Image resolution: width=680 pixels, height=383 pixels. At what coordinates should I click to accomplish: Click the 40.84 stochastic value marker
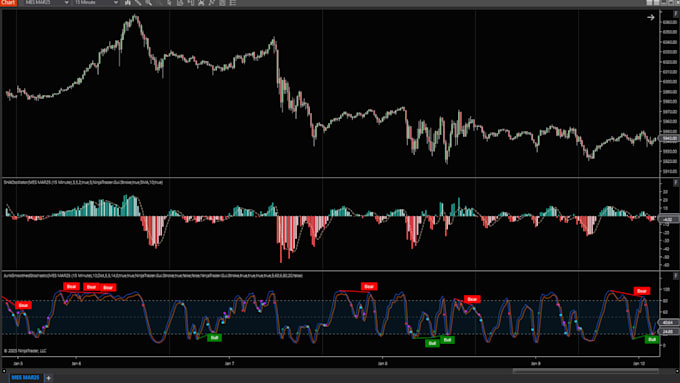[669, 323]
